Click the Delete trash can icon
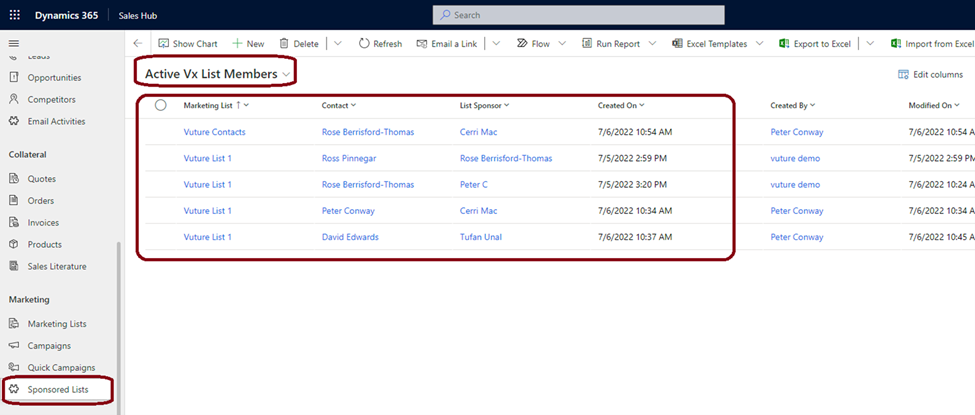 point(284,44)
